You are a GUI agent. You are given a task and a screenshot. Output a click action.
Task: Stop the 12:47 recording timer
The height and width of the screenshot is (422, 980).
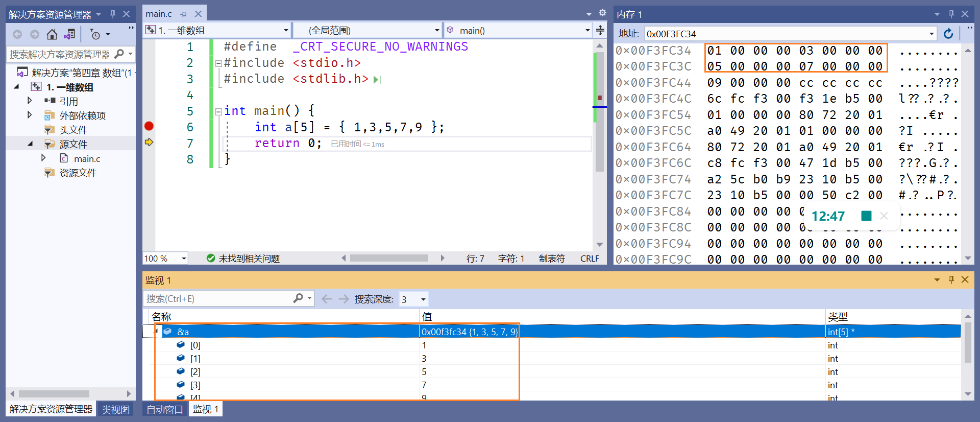866,216
